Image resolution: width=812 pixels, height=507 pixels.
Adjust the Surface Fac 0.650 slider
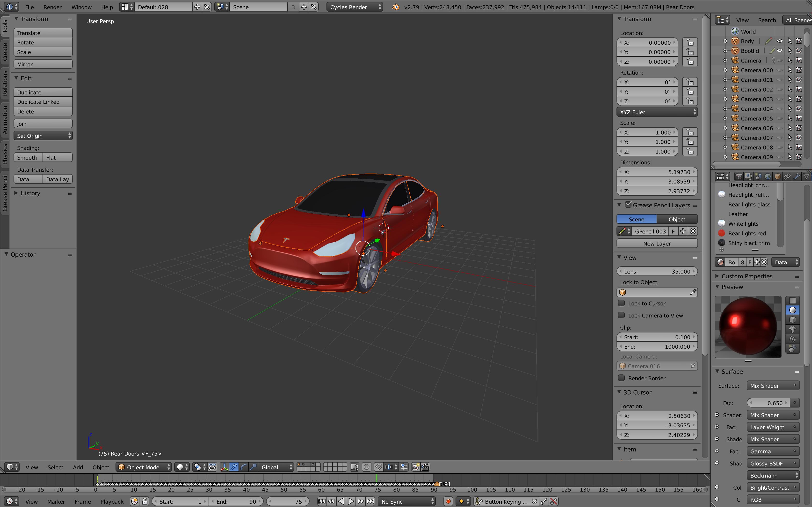pyautogui.click(x=768, y=403)
